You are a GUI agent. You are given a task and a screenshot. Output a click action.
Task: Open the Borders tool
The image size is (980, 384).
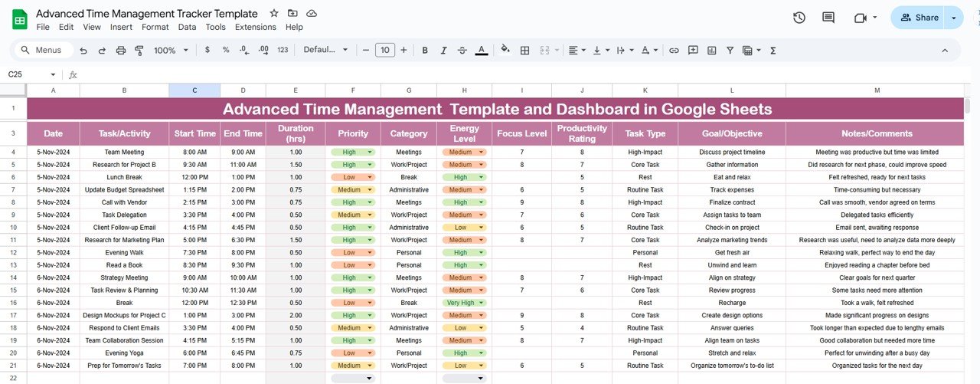(x=524, y=51)
